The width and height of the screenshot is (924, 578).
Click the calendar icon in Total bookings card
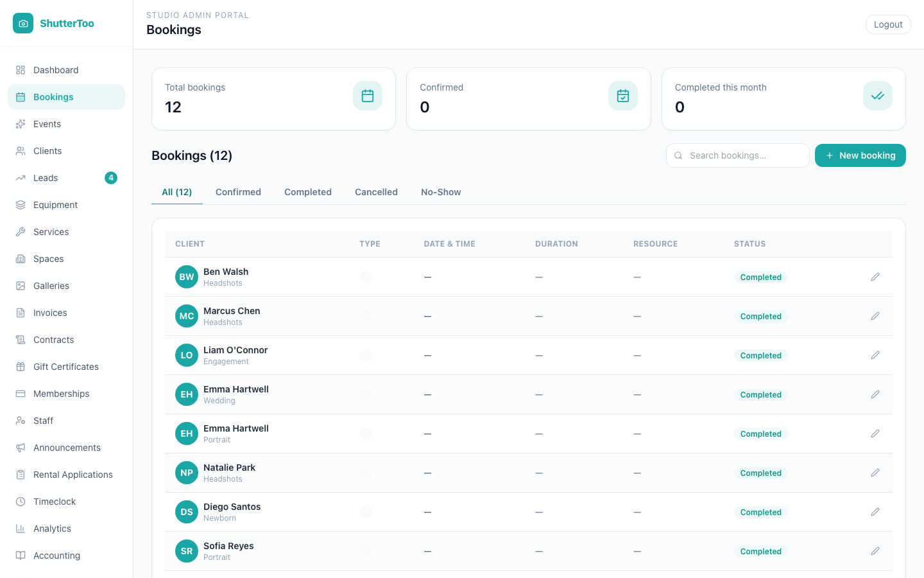368,96
